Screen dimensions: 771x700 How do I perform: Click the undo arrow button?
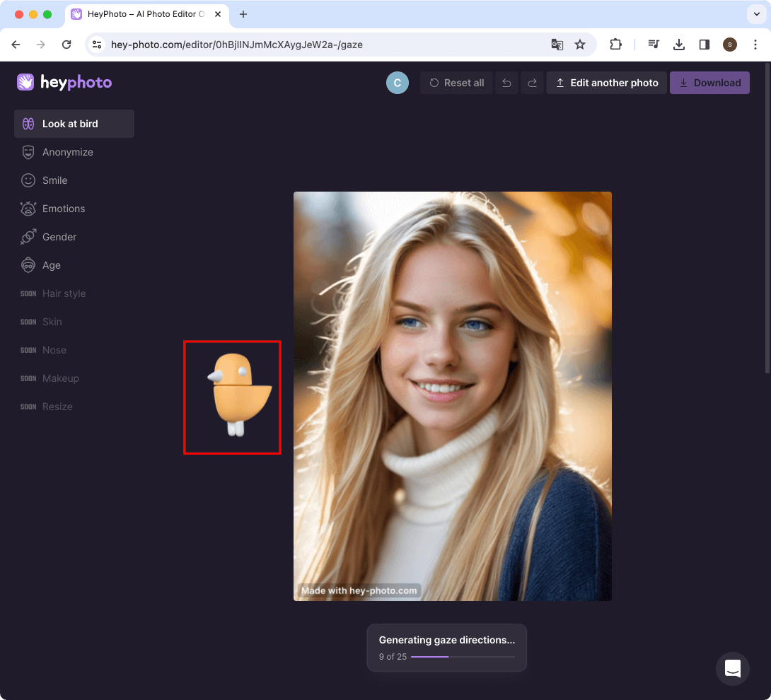pyautogui.click(x=506, y=83)
